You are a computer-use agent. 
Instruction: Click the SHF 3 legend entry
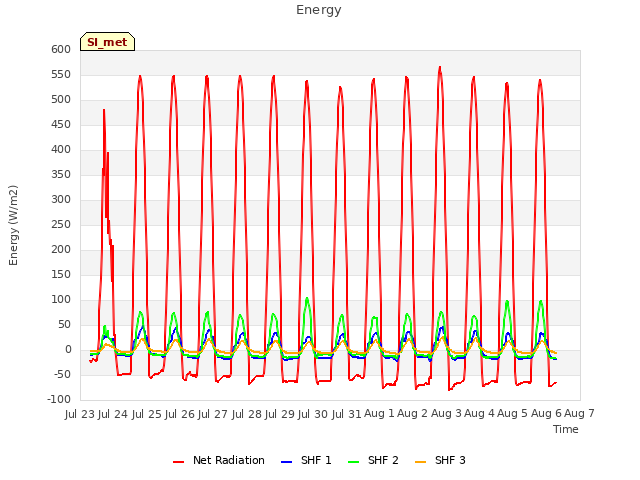point(440,460)
